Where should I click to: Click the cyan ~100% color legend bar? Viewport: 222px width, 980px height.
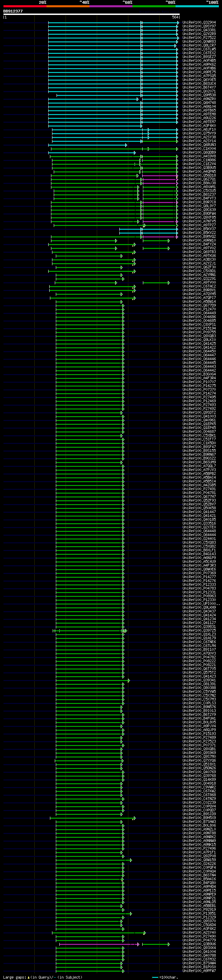[x=197, y=6]
